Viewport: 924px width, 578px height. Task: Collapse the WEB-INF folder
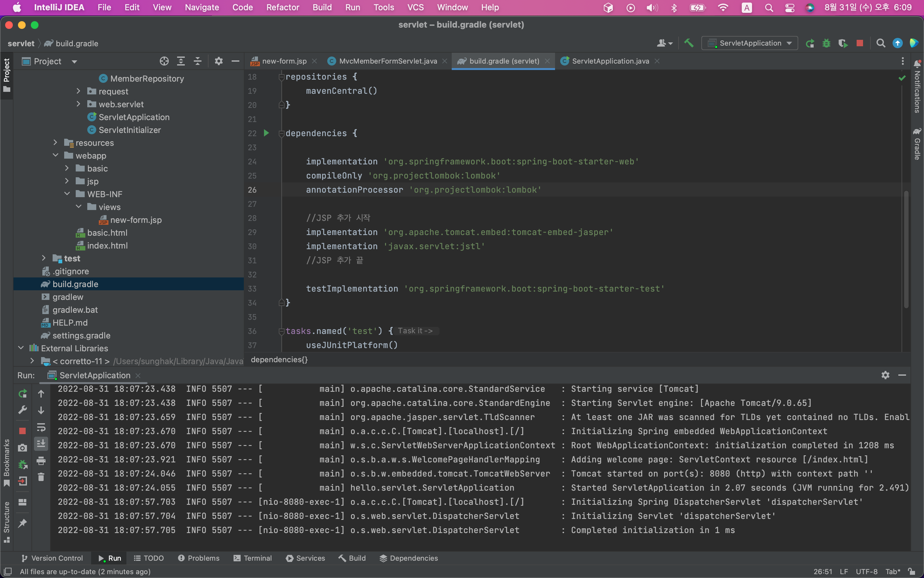67,194
